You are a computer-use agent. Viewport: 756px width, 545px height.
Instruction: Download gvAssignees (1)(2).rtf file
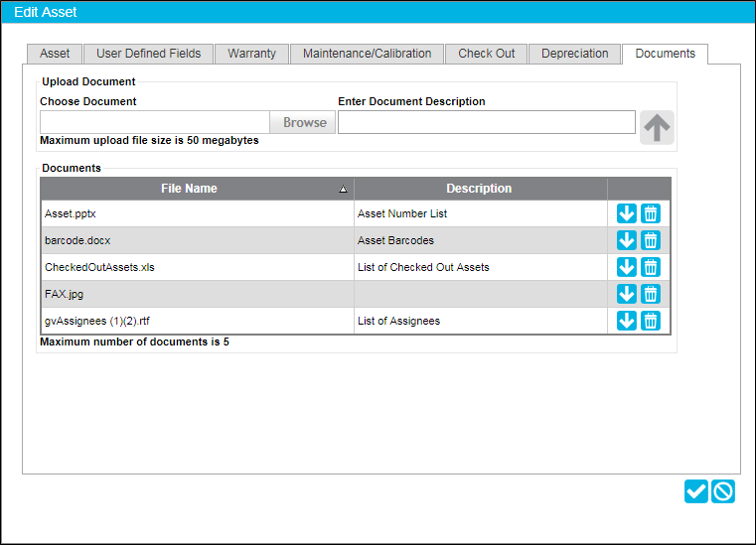626,321
